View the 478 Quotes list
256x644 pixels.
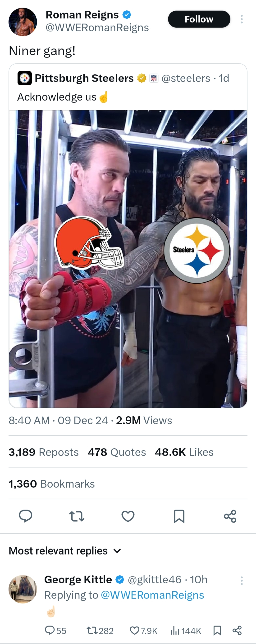click(117, 452)
